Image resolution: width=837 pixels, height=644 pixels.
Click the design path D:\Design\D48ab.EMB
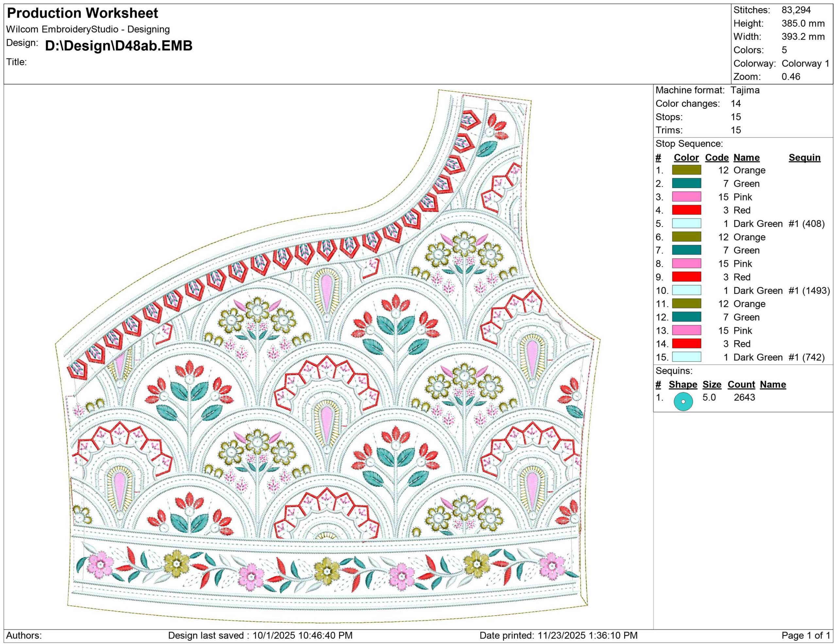118,45
